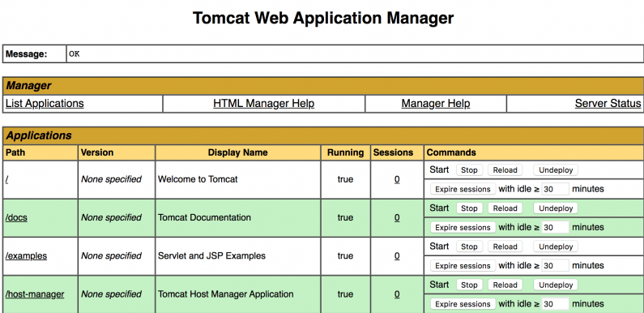Expire sessions for Tomcat Host Manager Application

click(463, 304)
